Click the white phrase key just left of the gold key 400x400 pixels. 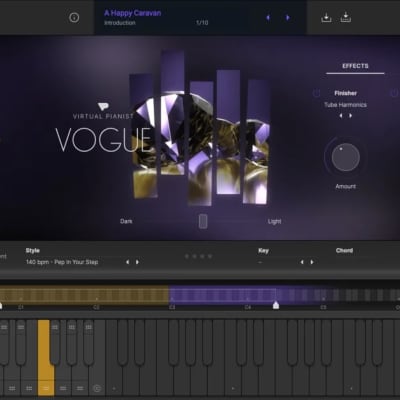pyautogui.click(x=29, y=380)
